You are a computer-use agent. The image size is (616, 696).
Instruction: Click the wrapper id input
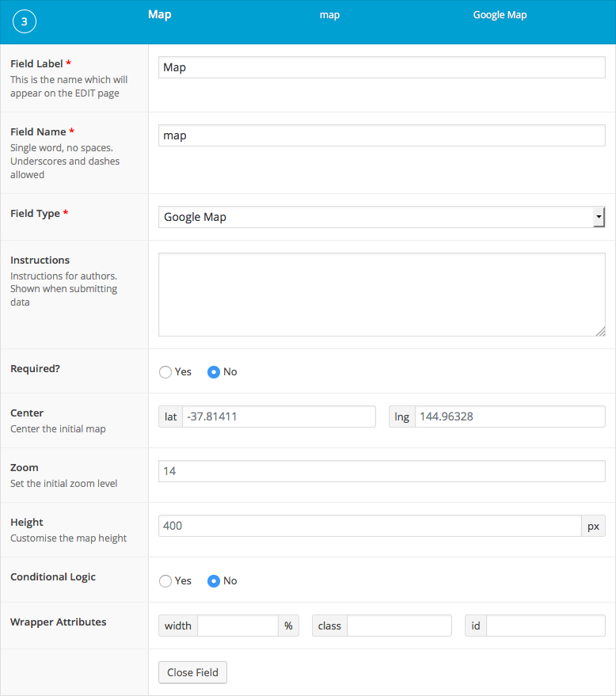coord(545,626)
